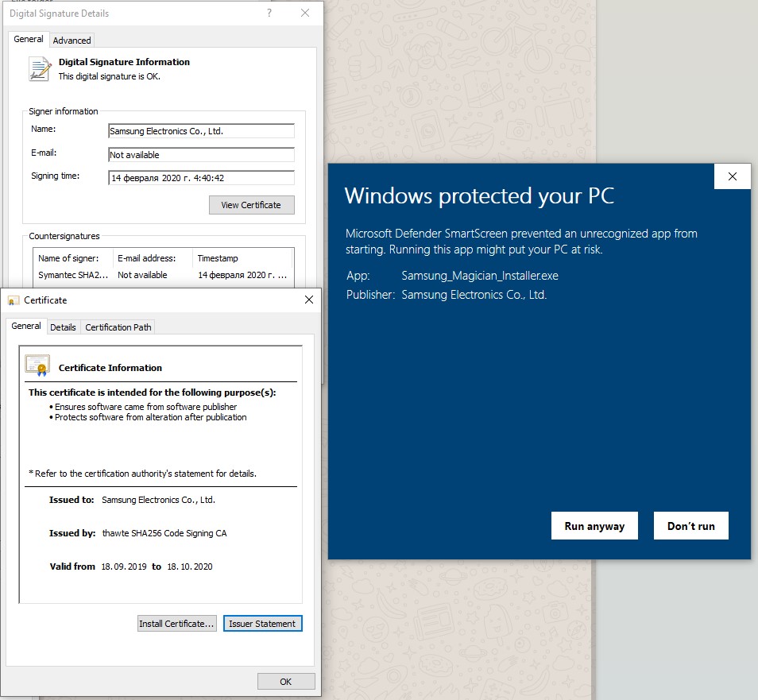Open the Details tab in Certificate

[x=63, y=327]
